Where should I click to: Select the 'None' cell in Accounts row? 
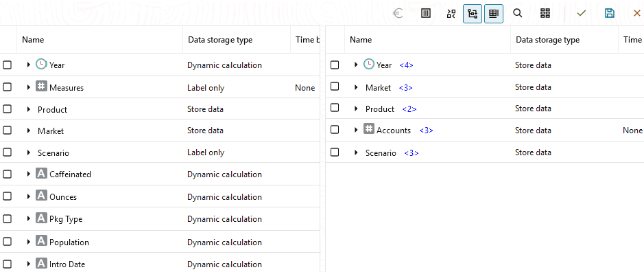(632, 130)
